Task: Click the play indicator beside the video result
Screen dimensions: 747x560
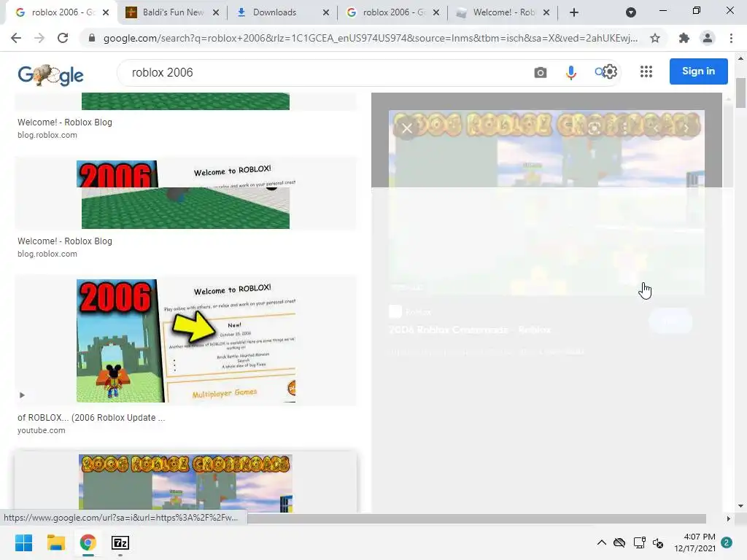Action: point(22,394)
